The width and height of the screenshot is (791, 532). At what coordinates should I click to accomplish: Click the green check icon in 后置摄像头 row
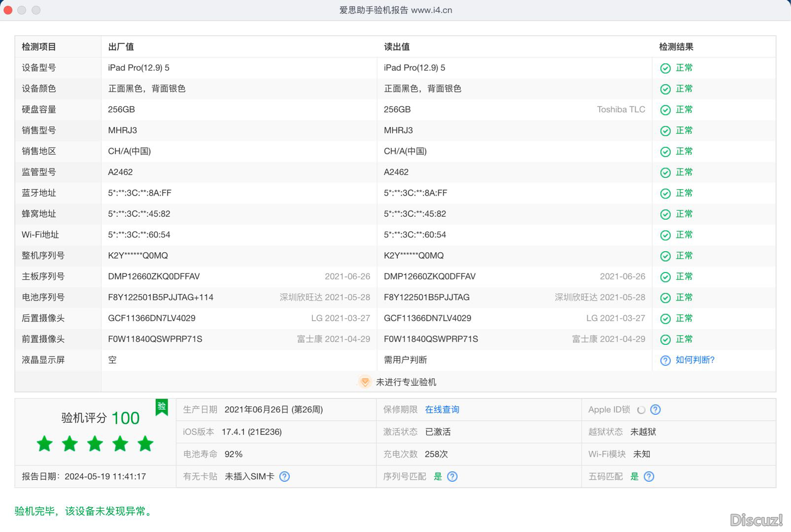pyautogui.click(x=665, y=319)
